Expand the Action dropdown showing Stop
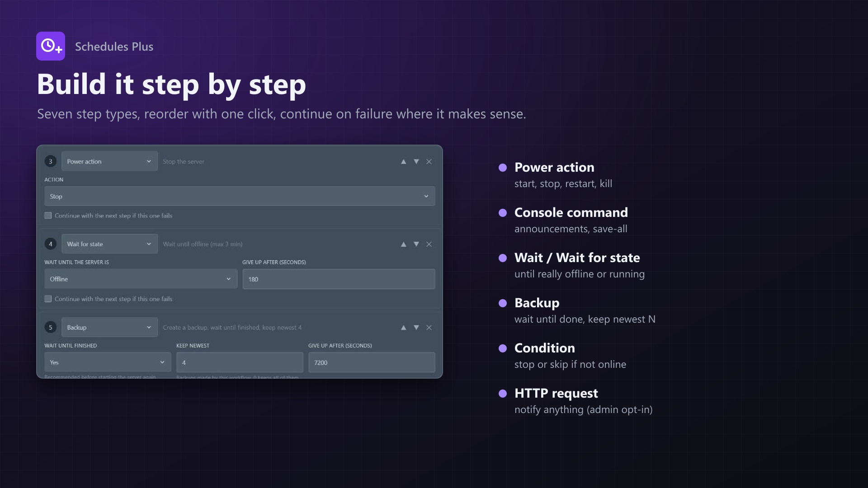 coord(240,196)
